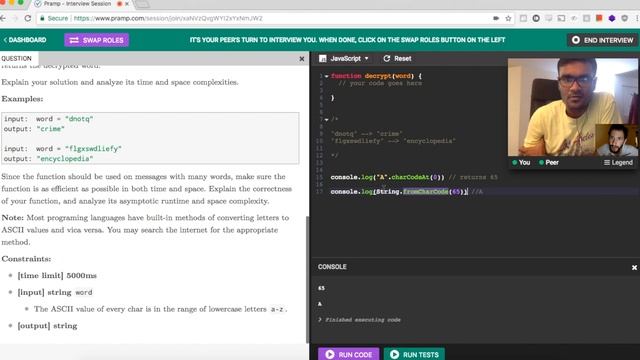Close the Pramp Interview Session tab
This screenshot has height=360, width=640.
(x=127, y=4)
